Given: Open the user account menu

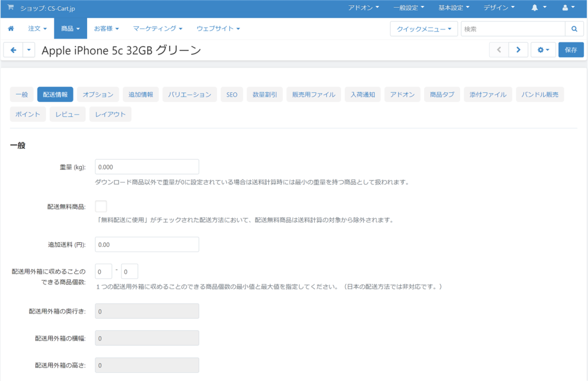Looking at the screenshot, I should (569, 8).
